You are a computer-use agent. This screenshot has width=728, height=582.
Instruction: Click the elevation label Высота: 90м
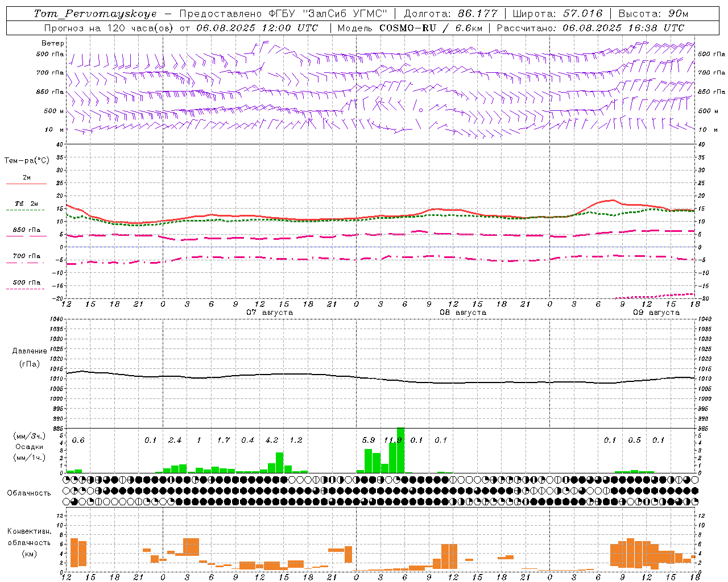653,14
